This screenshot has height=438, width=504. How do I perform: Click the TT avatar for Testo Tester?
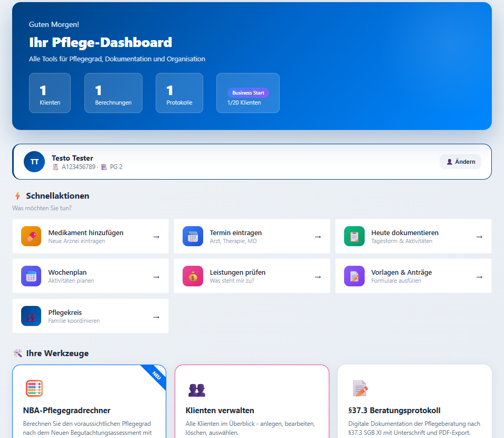tap(34, 162)
